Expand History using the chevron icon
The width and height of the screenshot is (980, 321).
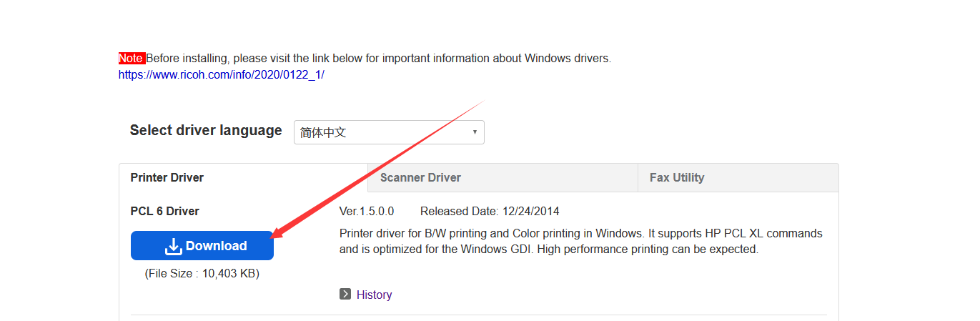coord(345,294)
